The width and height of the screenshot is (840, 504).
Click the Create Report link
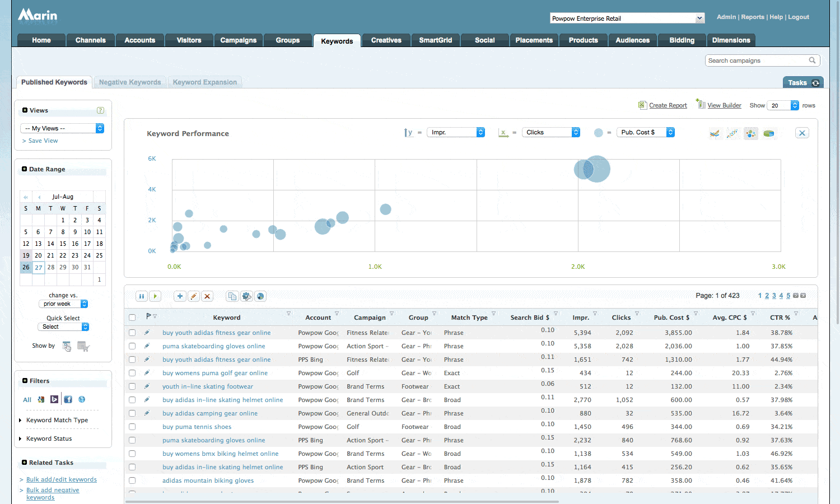click(668, 105)
